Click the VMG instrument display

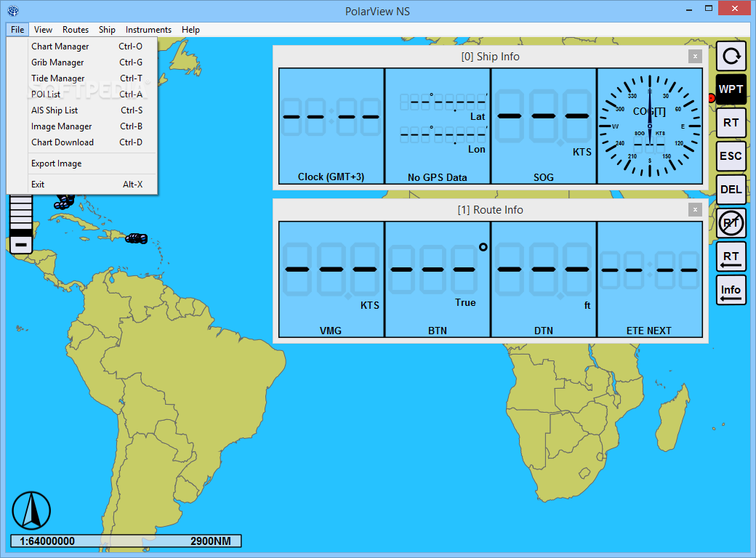tap(331, 279)
